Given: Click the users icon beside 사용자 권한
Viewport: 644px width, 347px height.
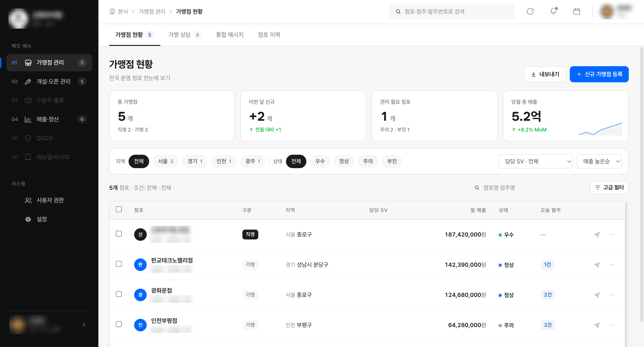Looking at the screenshot, I should (28, 200).
